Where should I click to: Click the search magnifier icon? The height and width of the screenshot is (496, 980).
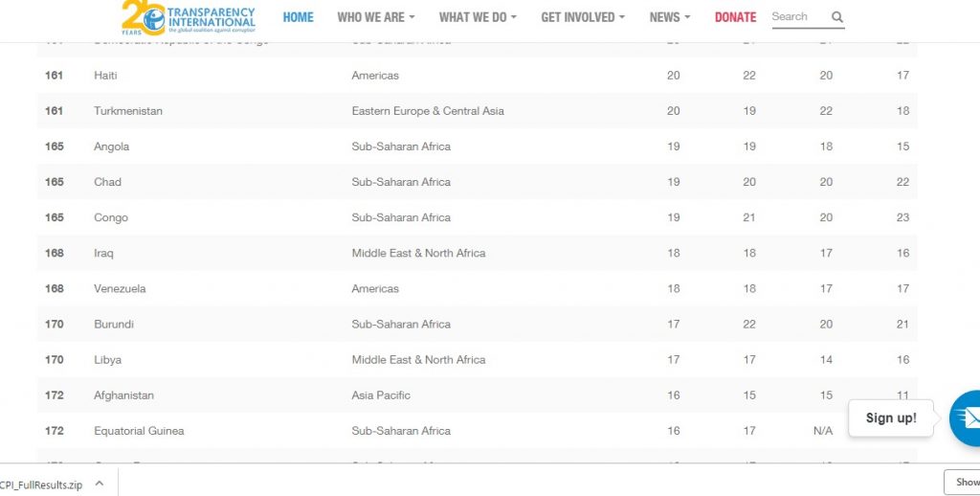click(x=837, y=17)
